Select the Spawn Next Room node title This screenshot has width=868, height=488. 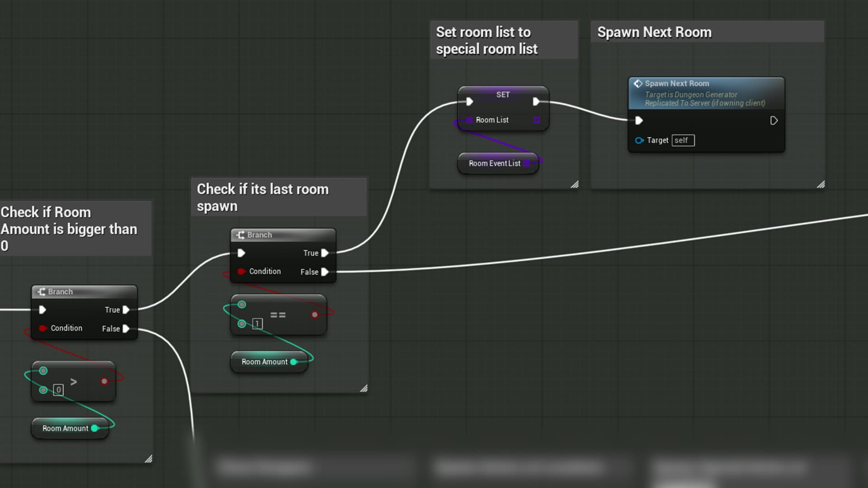pos(677,84)
